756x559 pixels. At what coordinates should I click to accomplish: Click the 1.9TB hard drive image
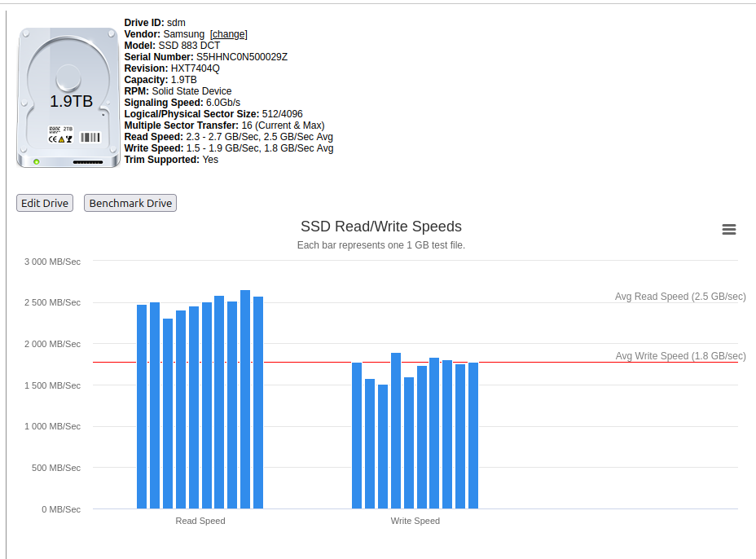[x=68, y=98]
